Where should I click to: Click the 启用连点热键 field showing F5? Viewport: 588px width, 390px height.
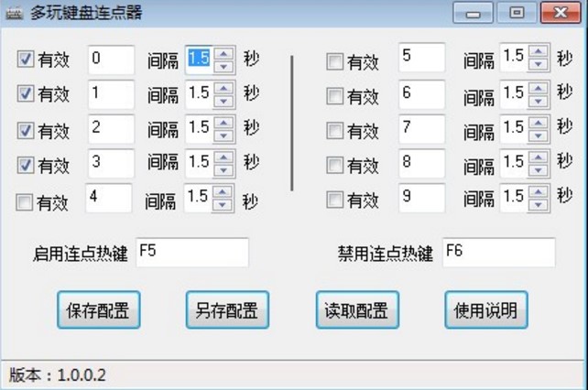[192, 253]
